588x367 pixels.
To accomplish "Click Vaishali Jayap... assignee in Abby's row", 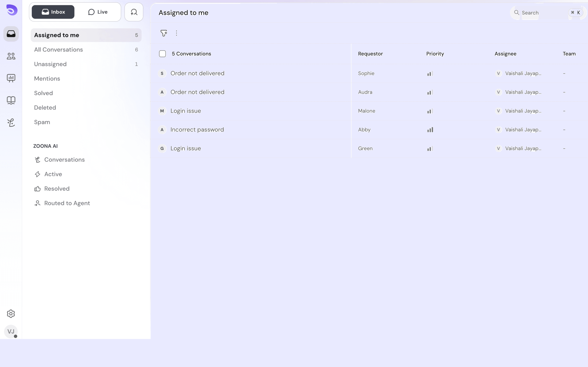I will pos(523,130).
